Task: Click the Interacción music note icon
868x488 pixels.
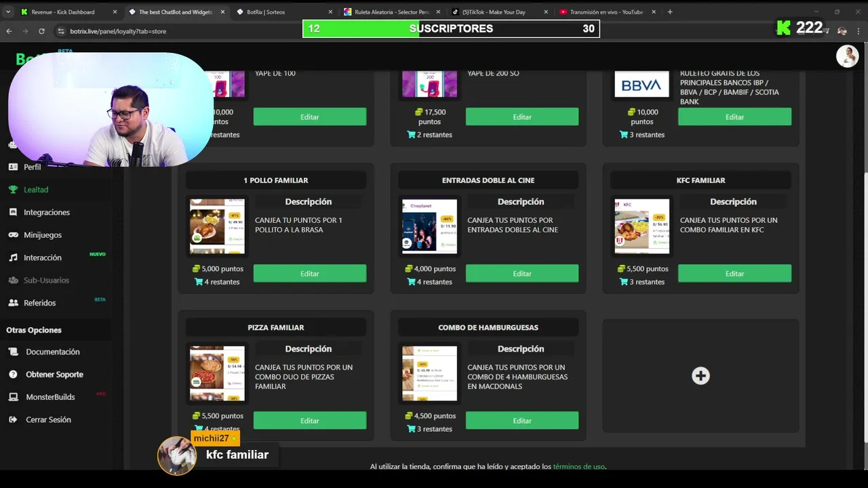Action: pyautogui.click(x=13, y=258)
